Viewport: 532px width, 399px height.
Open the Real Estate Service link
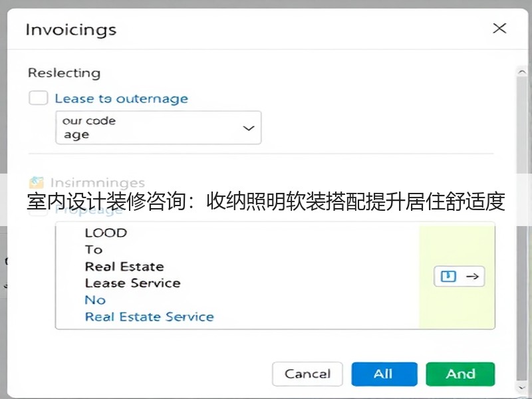click(x=149, y=317)
